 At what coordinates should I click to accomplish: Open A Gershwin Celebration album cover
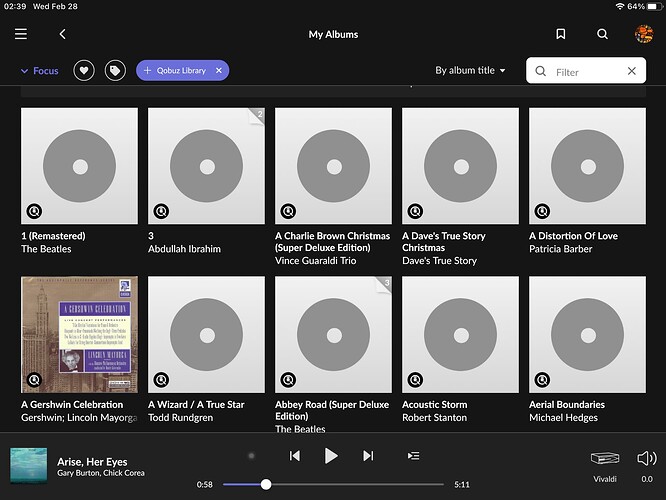coord(79,334)
